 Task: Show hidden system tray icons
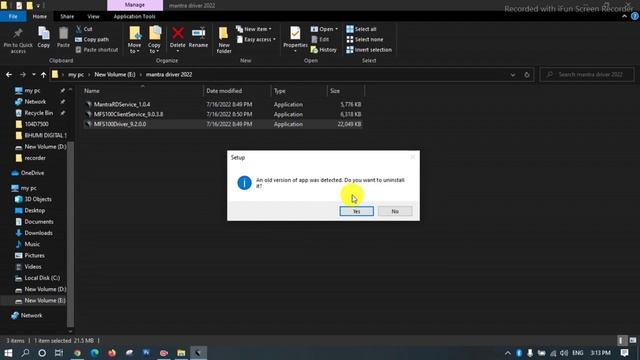click(508, 353)
